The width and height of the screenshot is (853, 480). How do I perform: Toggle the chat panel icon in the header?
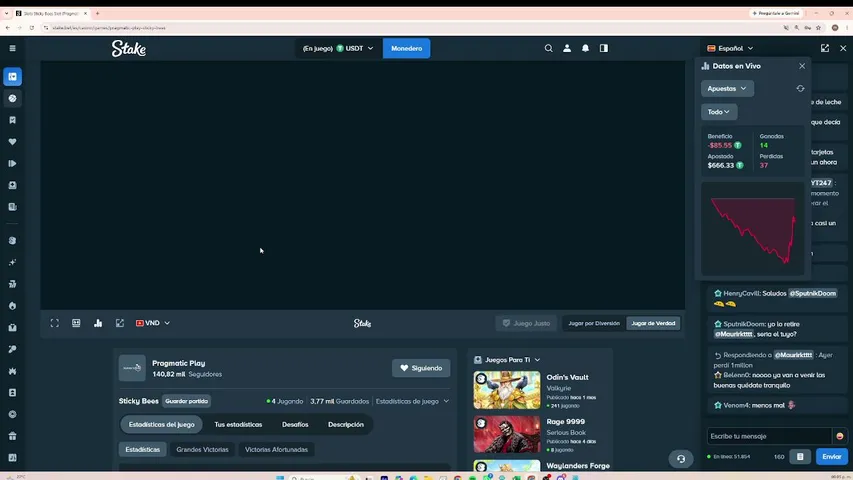[604, 48]
